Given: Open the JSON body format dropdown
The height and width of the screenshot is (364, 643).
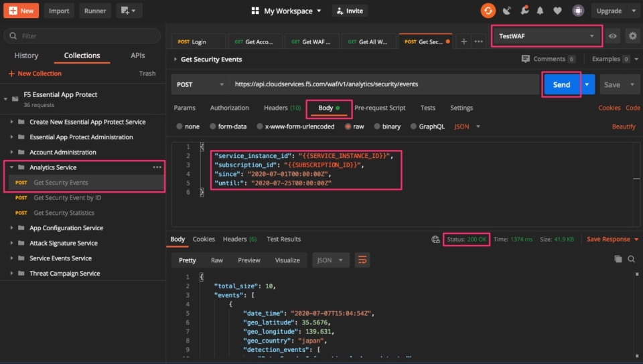Looking at the screenshot, I should [467, 126].
